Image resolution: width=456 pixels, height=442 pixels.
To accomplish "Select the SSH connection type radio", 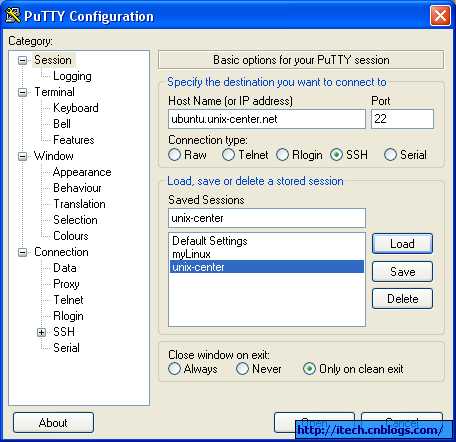I will tap(336, 155).
